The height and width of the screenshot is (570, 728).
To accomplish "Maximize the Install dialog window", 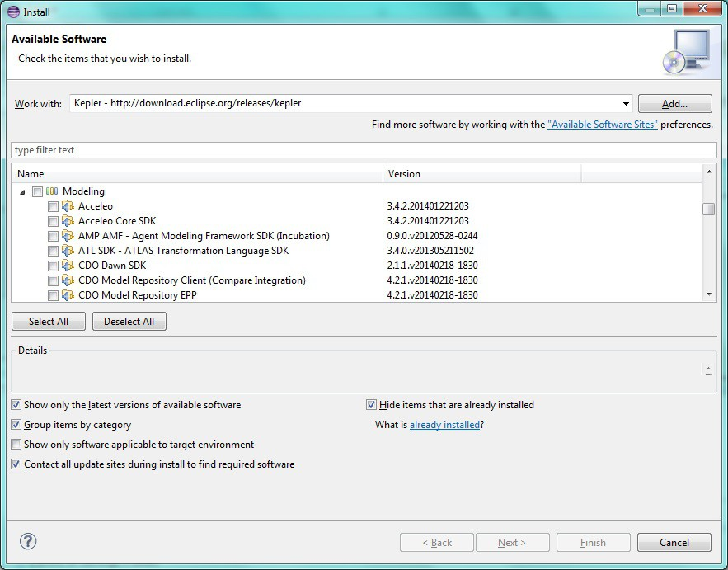I will [672, 8].
